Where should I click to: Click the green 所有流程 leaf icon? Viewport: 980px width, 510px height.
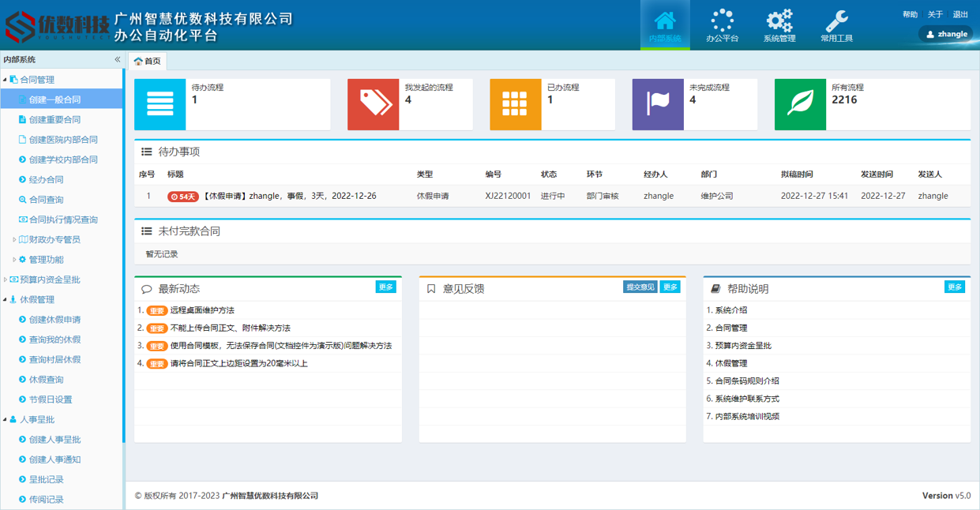point(800,104)
